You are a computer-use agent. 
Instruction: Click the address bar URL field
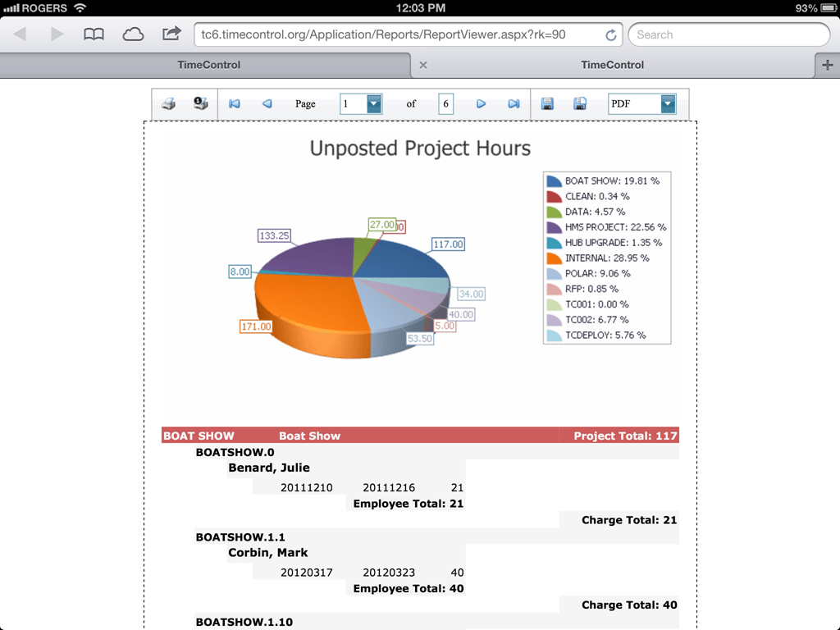coord(394,34)
